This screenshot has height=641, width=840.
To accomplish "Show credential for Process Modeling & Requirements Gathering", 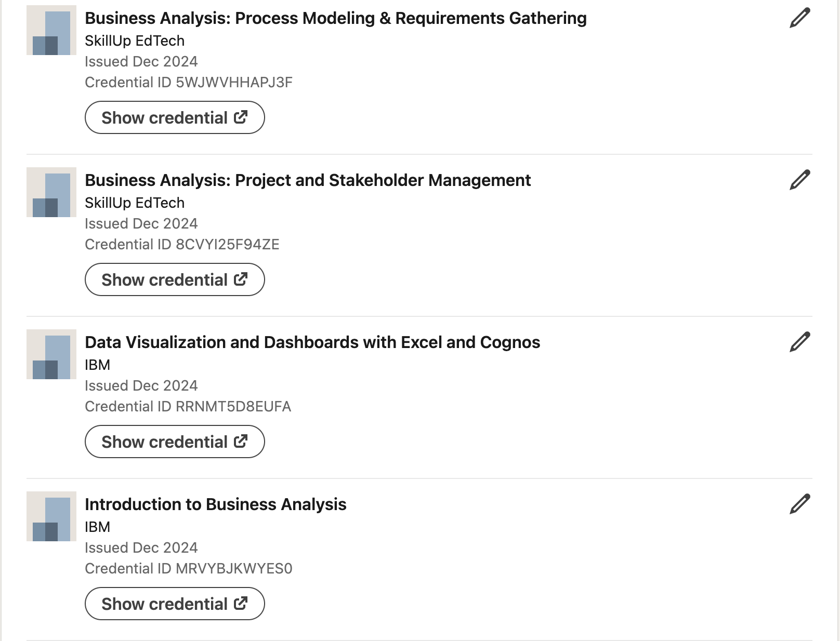I will [175, 117].
